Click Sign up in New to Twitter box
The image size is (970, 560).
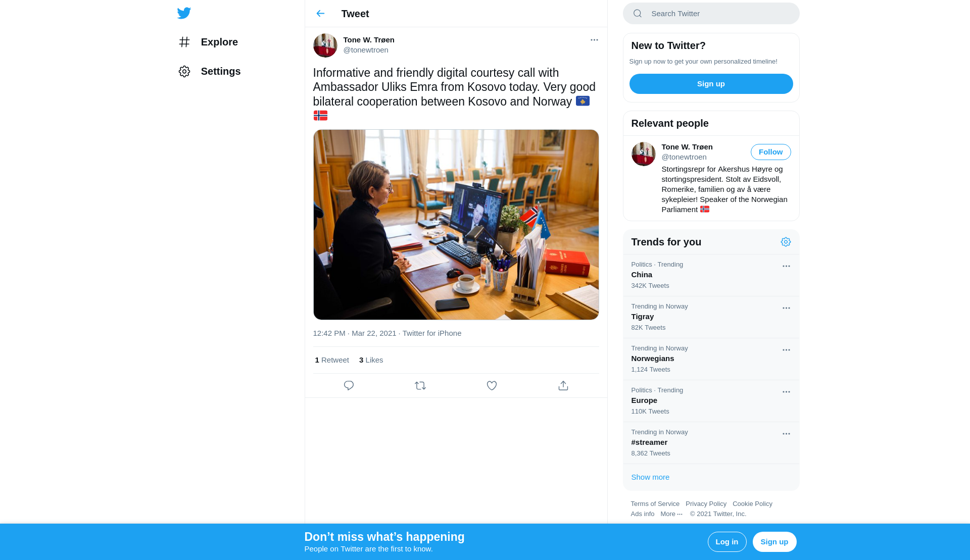[711, 84]
